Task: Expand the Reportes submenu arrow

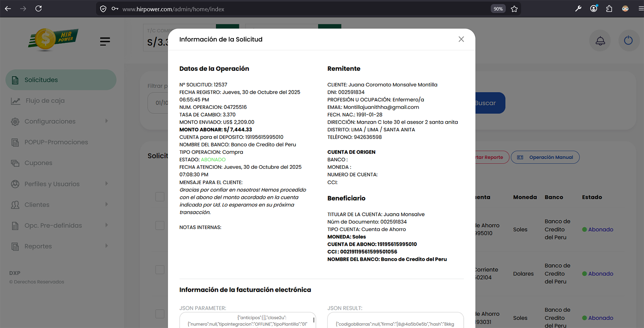Action: click(107, 246)
